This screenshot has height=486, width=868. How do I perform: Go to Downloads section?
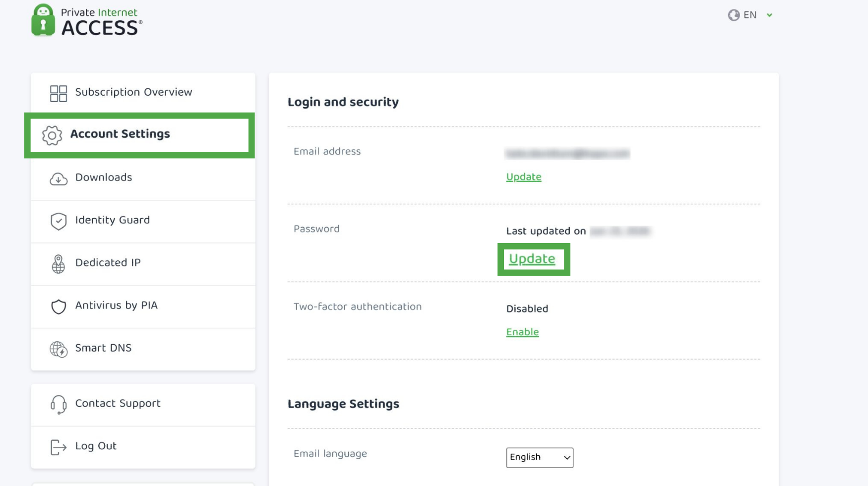pos(143,179)
